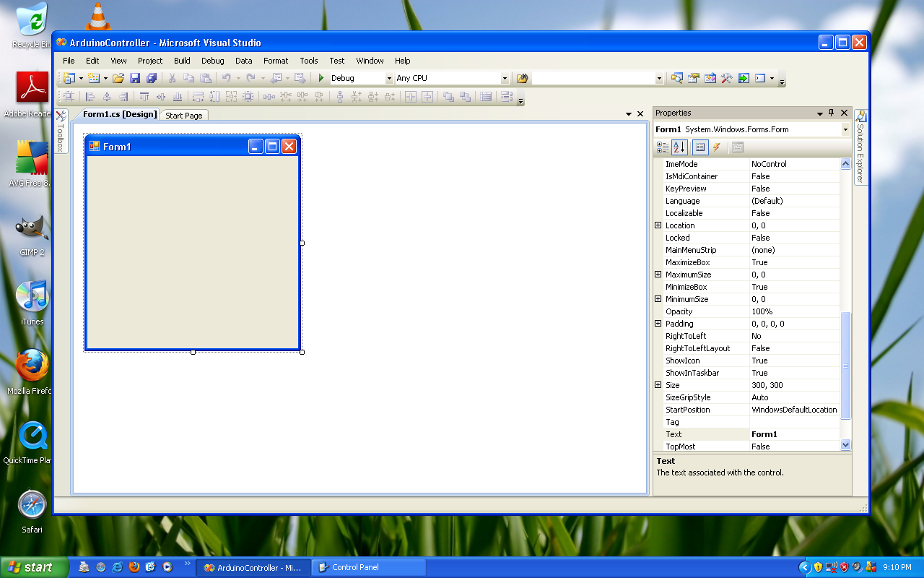924x578 pixels.
Task: Open the Properties Window toolbar icon
Action: tap(694, 78)
